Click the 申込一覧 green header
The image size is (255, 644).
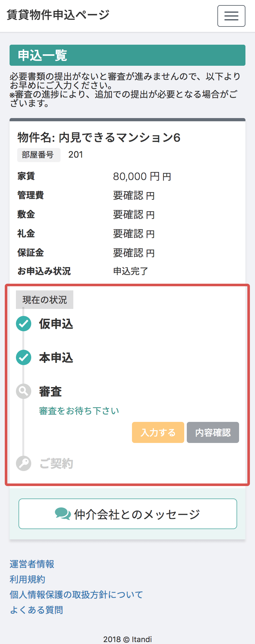click(127, 55)
